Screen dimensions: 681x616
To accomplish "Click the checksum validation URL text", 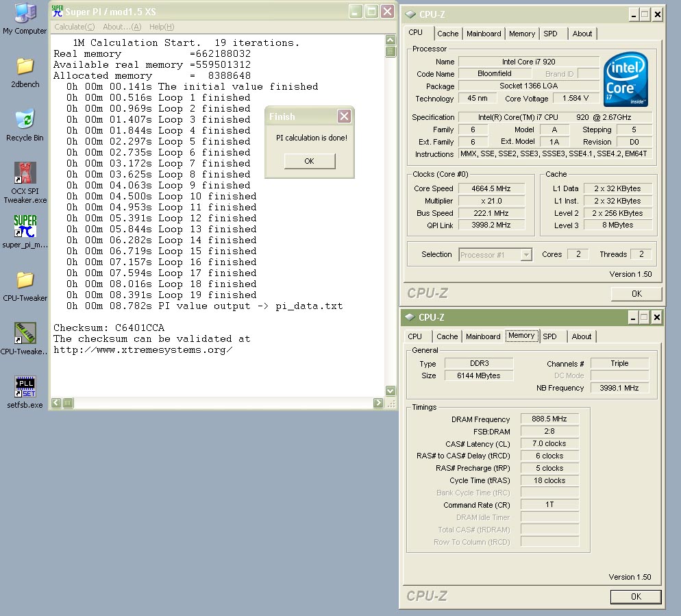I will click(x=143, y=349).
